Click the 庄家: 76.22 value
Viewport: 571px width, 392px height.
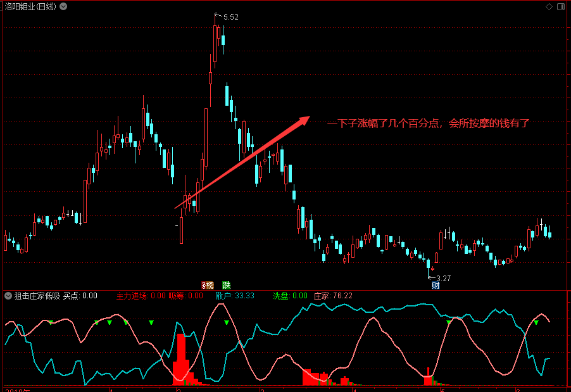333,296
